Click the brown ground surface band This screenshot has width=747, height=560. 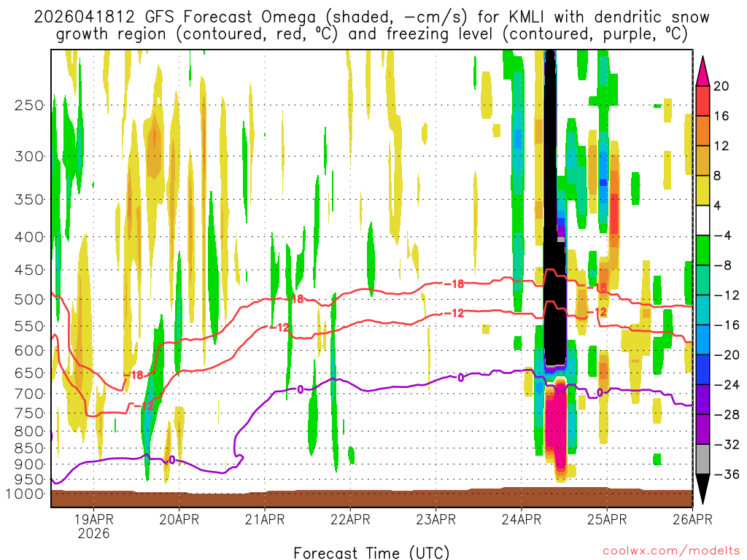(371, 498)
